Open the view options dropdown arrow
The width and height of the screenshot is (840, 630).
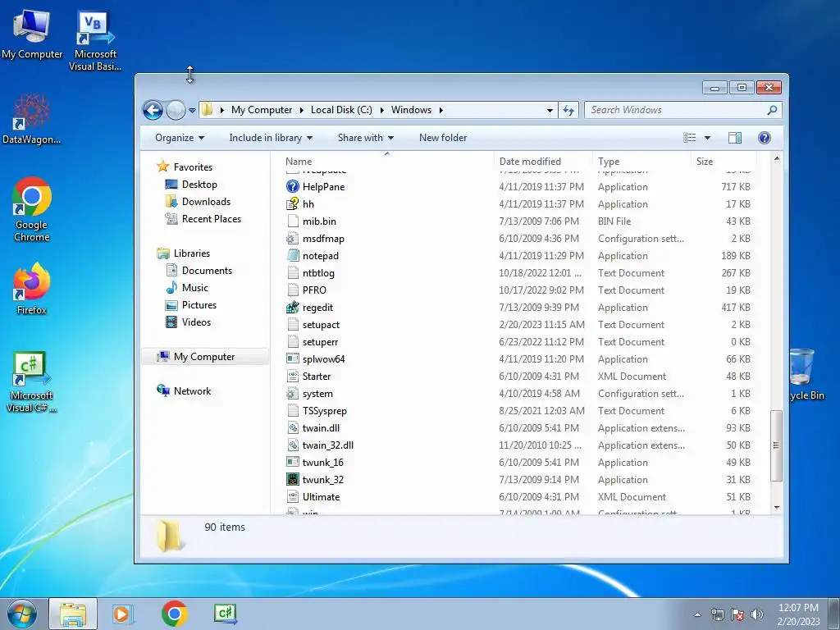pos(707,138)
